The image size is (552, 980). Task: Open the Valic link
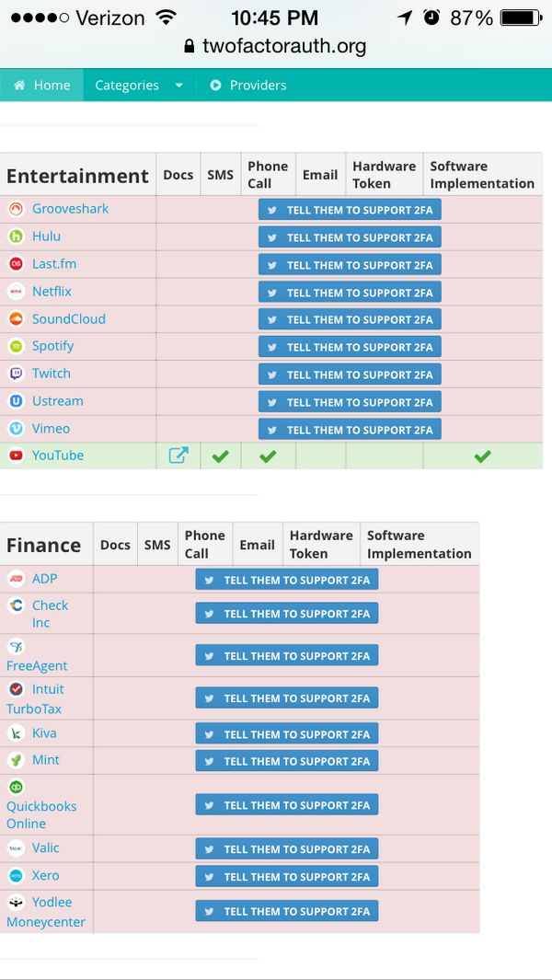46,848
